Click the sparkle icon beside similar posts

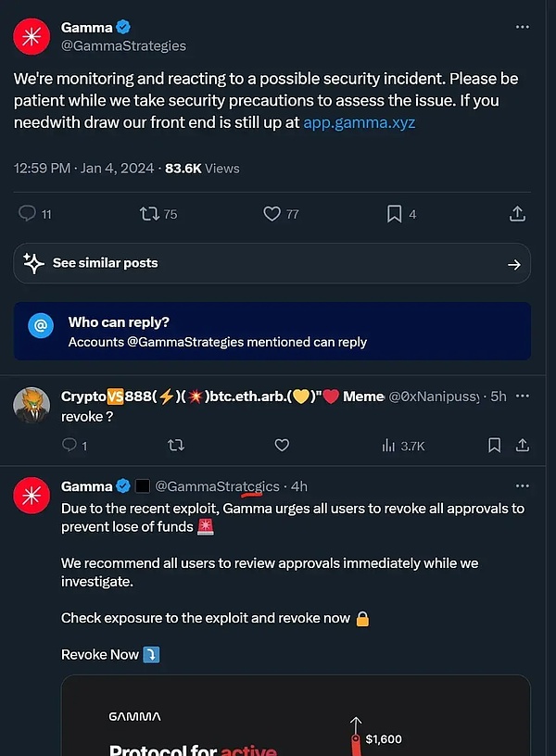(34, 263)
